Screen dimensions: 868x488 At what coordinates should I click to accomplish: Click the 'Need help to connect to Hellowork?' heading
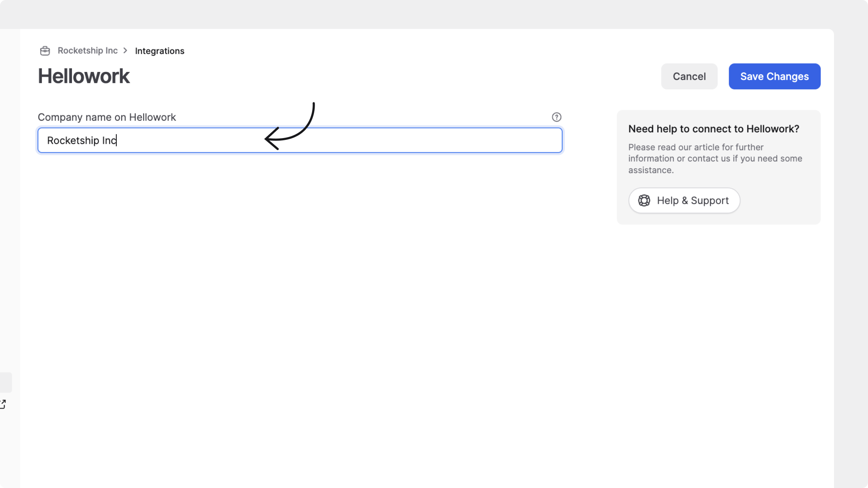[x=713, y=129]
